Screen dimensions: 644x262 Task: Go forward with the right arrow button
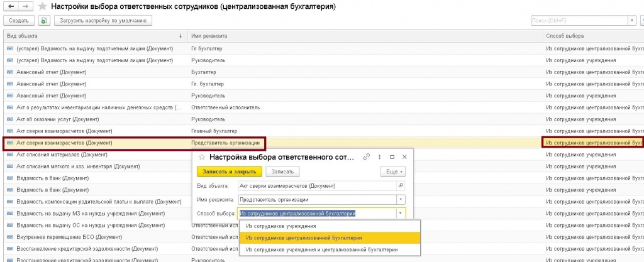pyautogui.click(x=25, y=6)
